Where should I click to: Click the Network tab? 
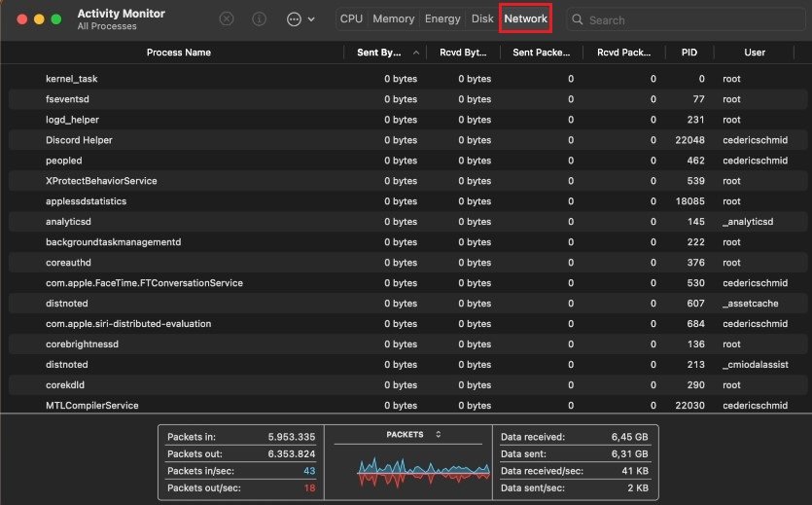click(x=525, y=18)
